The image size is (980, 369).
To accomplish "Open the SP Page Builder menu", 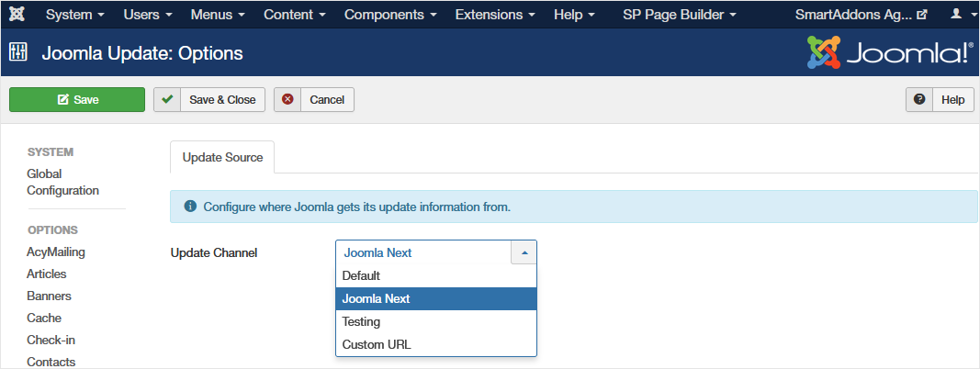I will pyautogui.click(x=680, y=14).
